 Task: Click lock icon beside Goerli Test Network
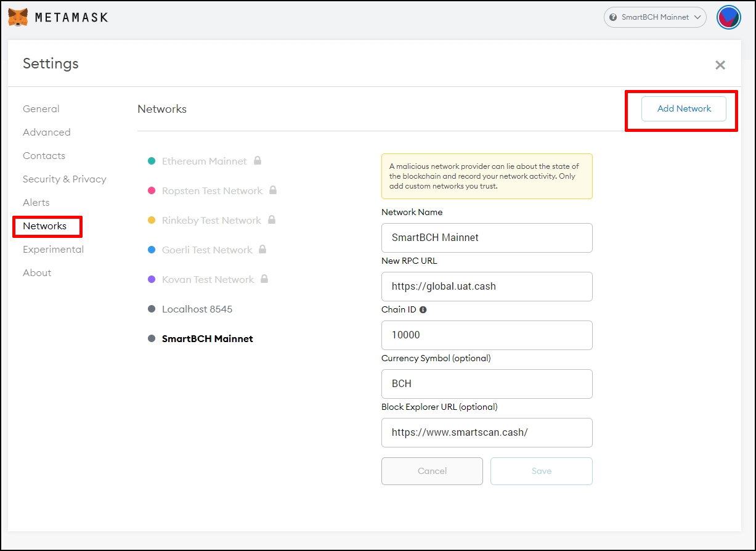tap(262, 250)
